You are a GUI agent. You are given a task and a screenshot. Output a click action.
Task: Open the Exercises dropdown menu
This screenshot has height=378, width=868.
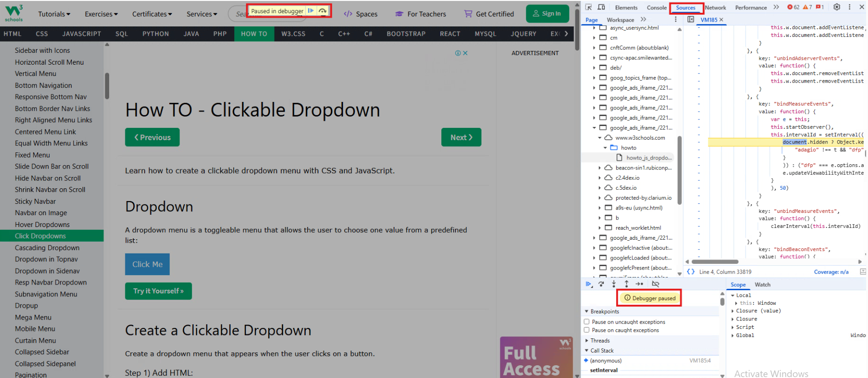click(x=101, y=14)
